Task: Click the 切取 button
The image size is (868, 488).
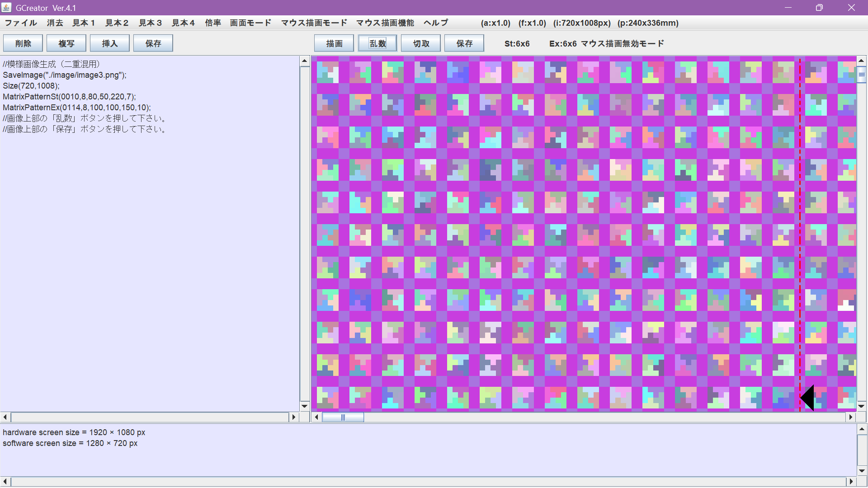Action: (421, 43)
